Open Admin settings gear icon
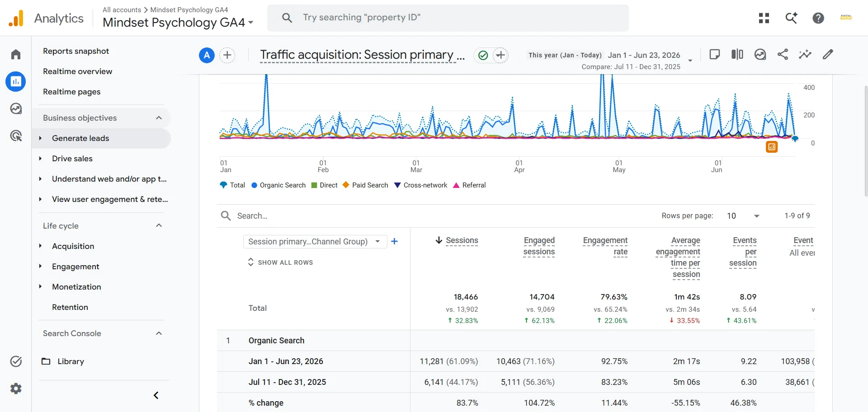The width and height of the screenshot is (868, 412). click(16, 389)
